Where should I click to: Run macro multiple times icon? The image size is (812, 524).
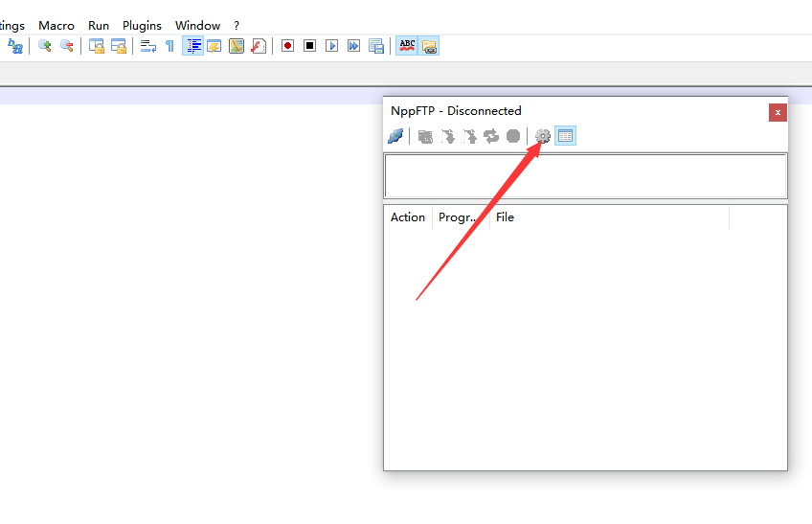[353, 46]
